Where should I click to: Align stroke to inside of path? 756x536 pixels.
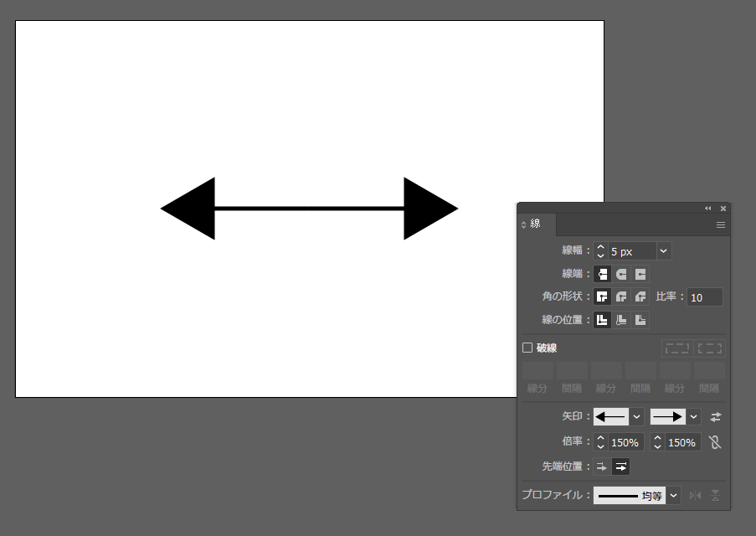[621, 319]
